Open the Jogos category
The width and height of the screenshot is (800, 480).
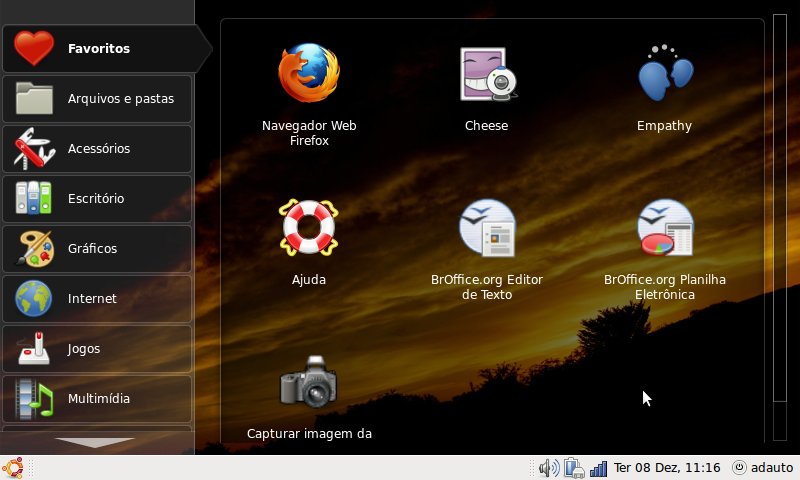(97, 348)
